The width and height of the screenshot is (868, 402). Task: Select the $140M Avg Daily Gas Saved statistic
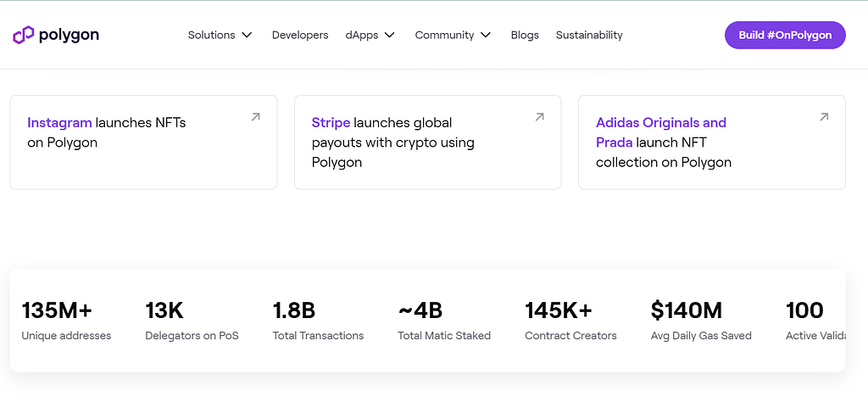(701, 321)
